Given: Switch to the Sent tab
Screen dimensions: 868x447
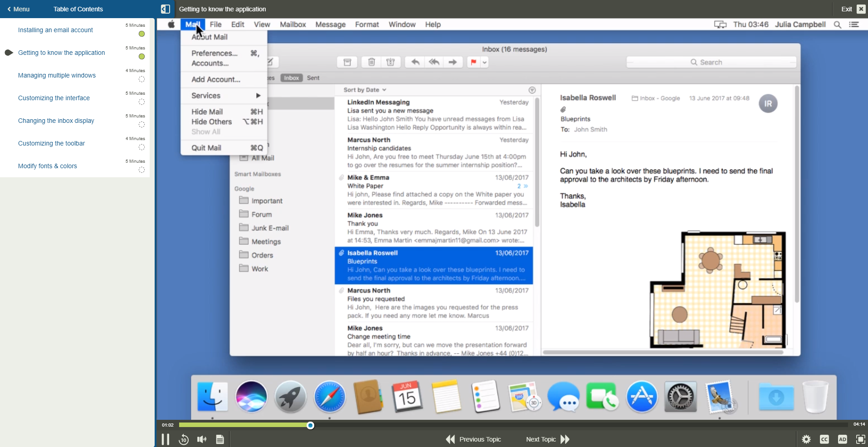Looking at the screenshot, I should 313,78.
